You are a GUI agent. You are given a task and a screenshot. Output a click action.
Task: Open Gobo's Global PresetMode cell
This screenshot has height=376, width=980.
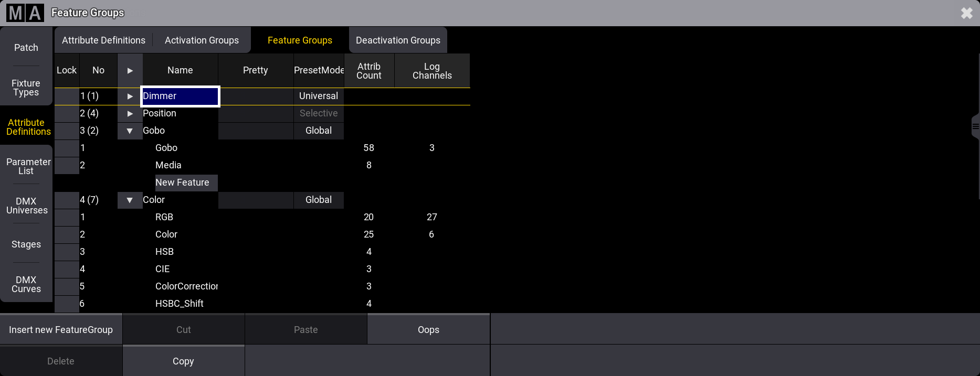[319, 131]
